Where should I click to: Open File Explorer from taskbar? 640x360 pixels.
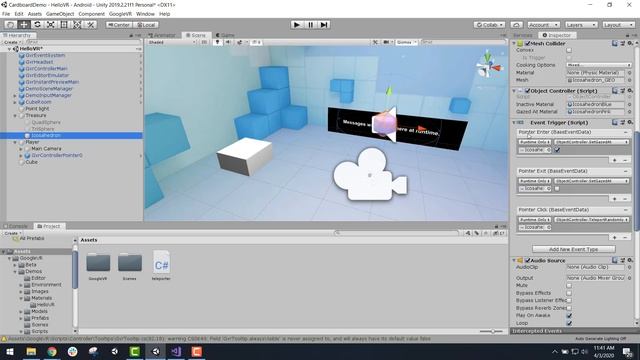click(31, 351)
